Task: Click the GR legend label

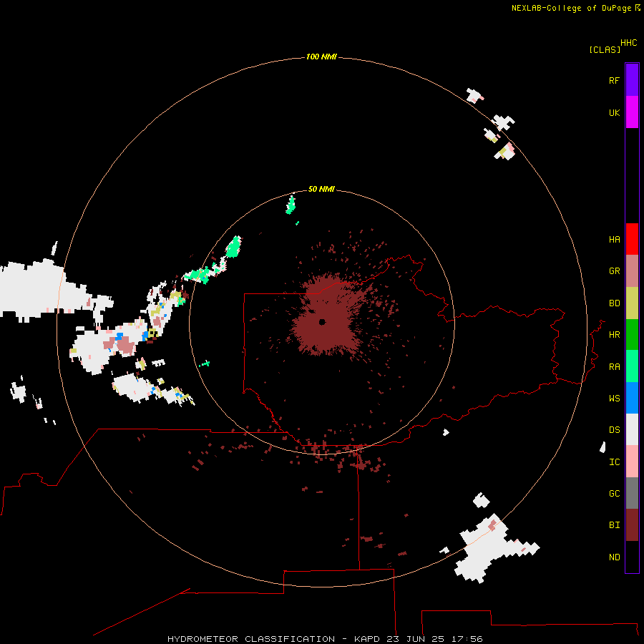Action: [x=614, y=271]
